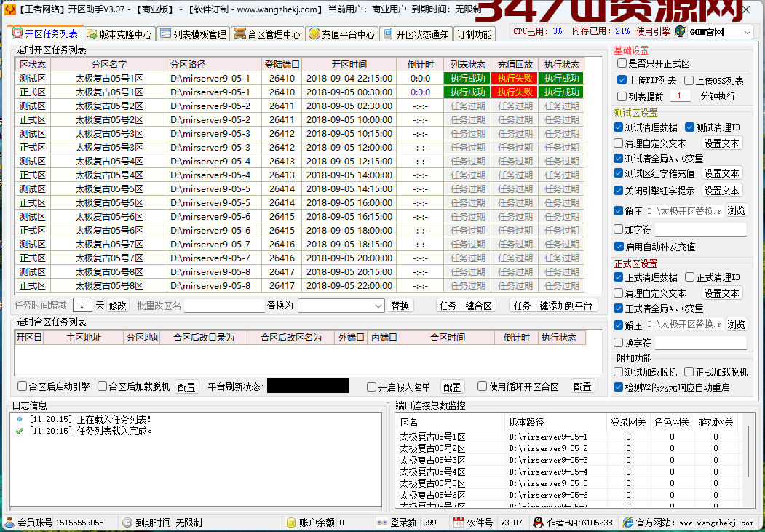The width and height of the screenshot is (765, 532).
Task: Open the 开区状态通知 tab
Action: click(x=416, y=34)
